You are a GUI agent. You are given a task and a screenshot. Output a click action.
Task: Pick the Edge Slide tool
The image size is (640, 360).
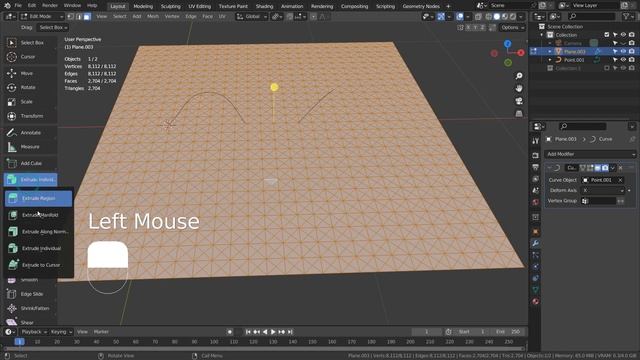pyautogui.click(x=31, y=294)
